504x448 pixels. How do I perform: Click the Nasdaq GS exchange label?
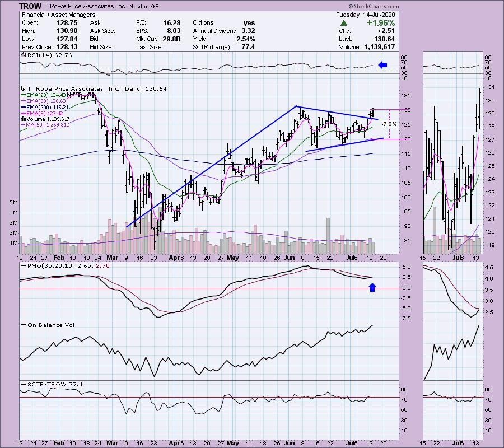(144, 6)
